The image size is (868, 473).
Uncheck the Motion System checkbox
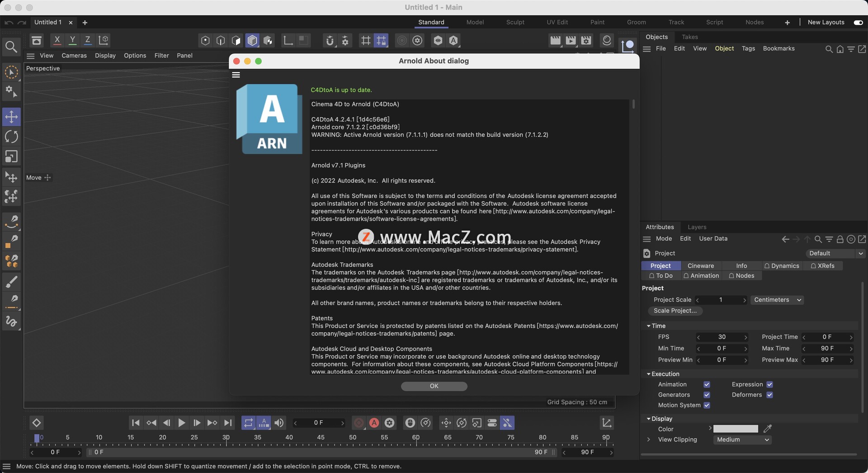[x=707, y=405]
